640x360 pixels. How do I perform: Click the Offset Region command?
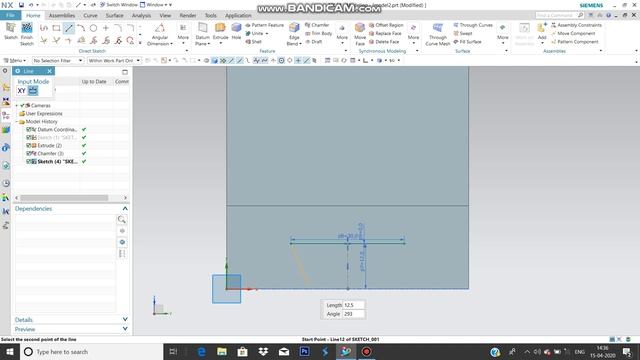(x=386, y=25)
